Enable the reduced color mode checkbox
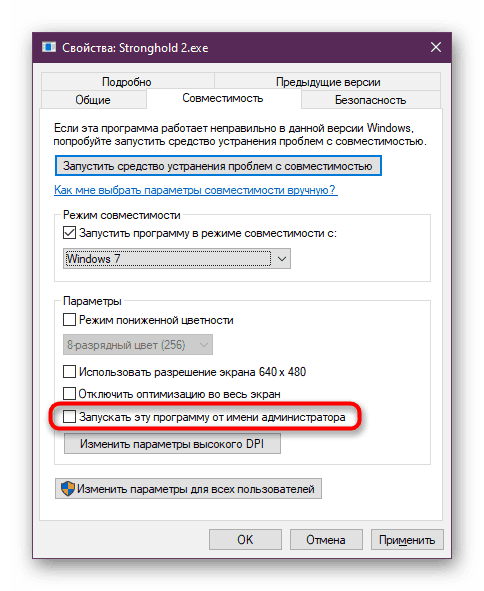This screenshot has height=591, width=484. [69, 320]
